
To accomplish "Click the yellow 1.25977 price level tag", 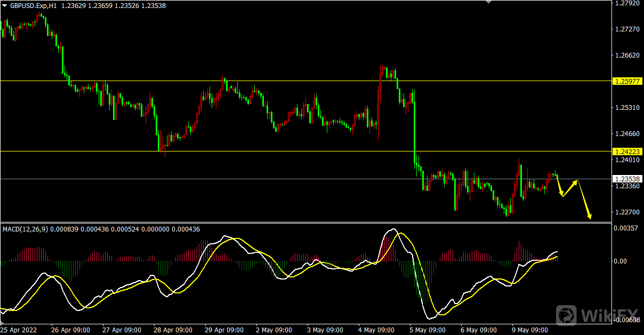I will coord(627,81).
